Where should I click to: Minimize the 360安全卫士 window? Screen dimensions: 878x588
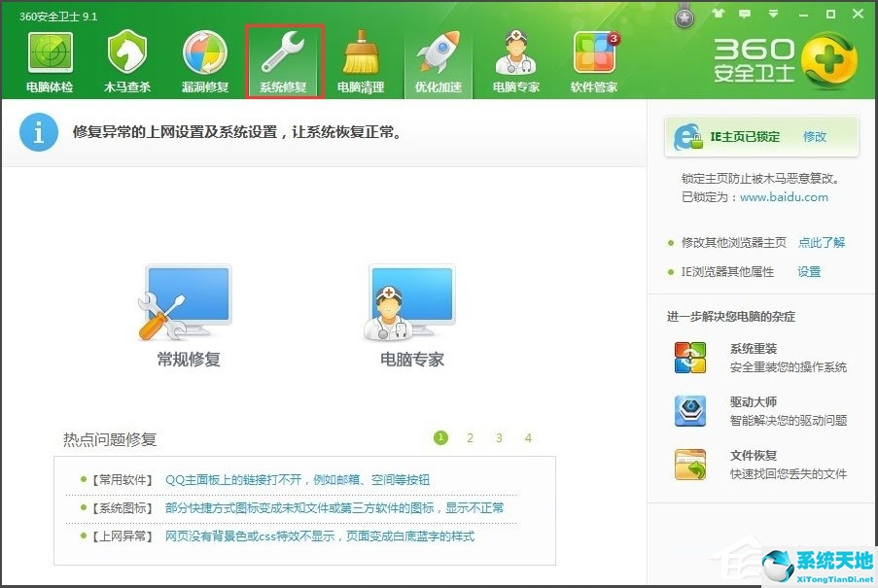[803, 14]
